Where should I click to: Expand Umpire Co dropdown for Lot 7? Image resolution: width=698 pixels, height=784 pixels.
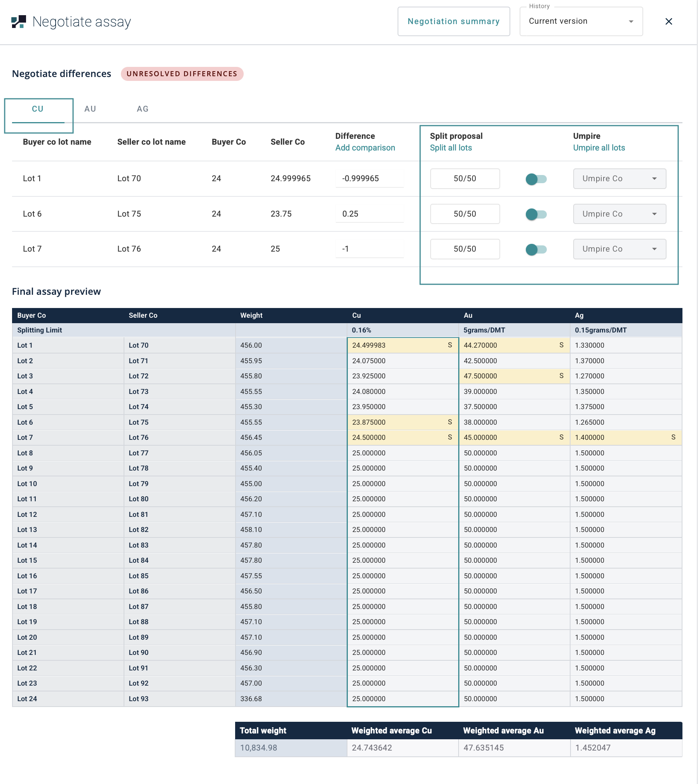point(619,249)
